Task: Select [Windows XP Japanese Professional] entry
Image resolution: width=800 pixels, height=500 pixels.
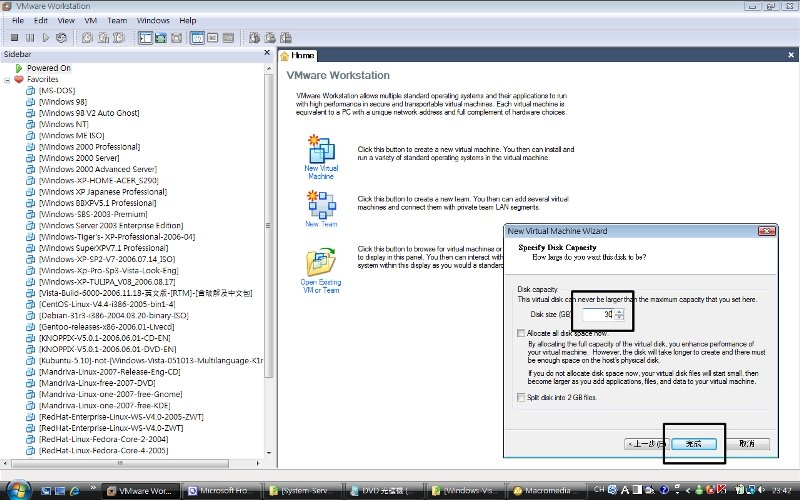Action: point(103,192)
